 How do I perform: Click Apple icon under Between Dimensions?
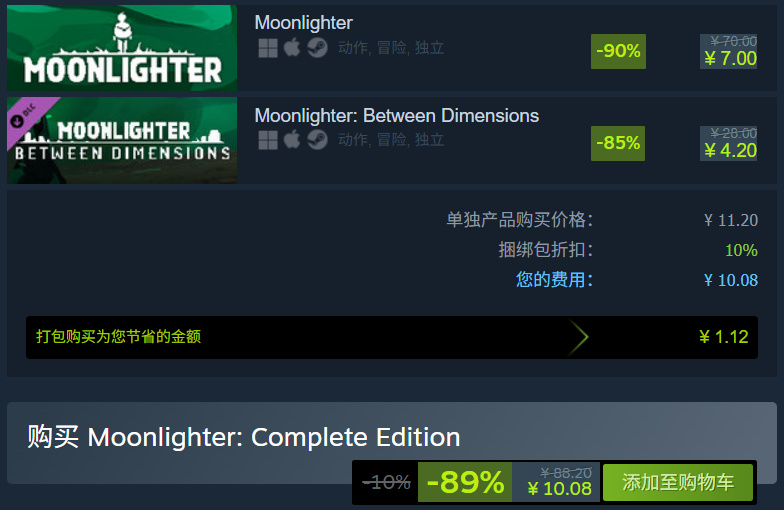pyautogui.click(x=292, y=140)
